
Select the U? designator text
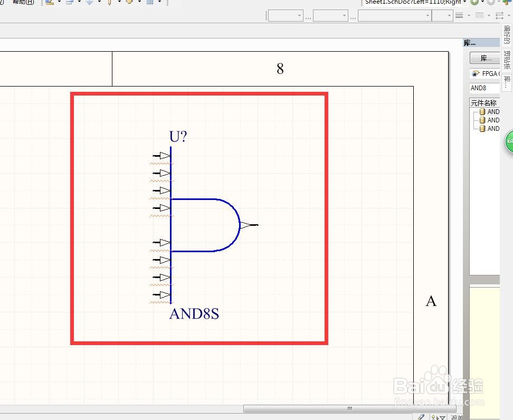(x=178, y=137)
